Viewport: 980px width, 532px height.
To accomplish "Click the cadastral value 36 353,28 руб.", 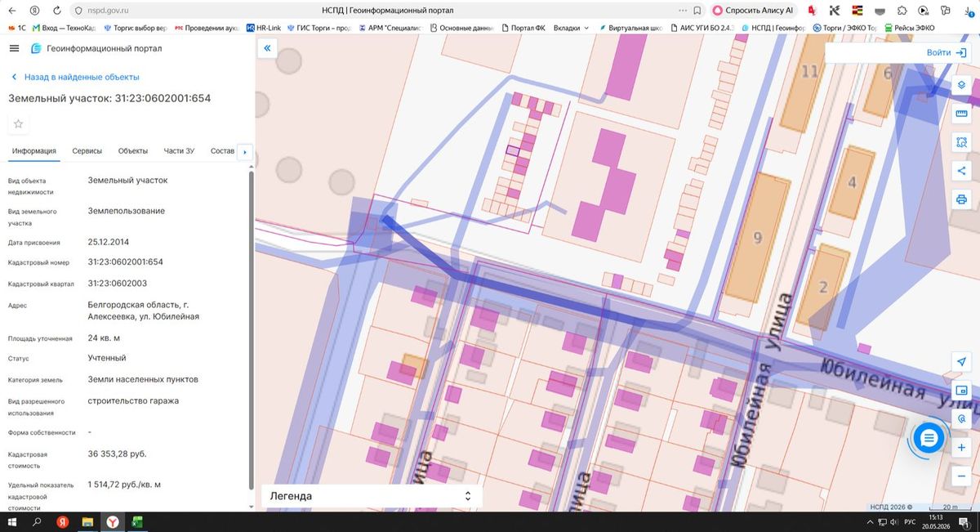I will pyautogui.click(x=117, y=454).
